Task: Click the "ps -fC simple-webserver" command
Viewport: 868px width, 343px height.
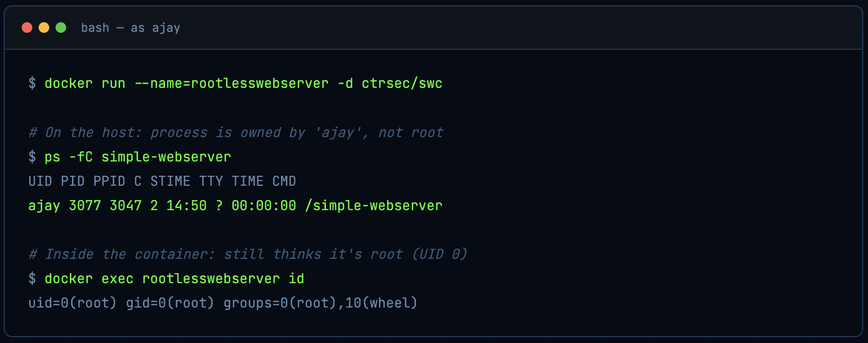Action: [138, 157]
